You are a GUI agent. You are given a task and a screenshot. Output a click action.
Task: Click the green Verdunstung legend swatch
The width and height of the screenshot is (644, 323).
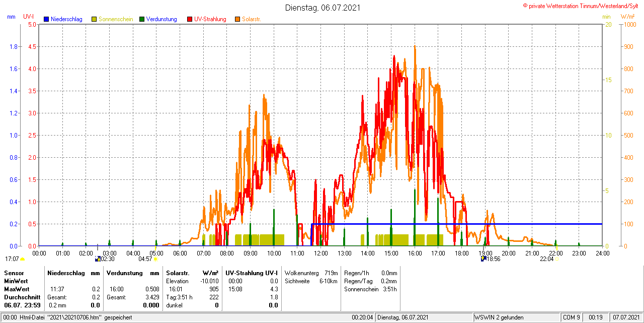142,19
